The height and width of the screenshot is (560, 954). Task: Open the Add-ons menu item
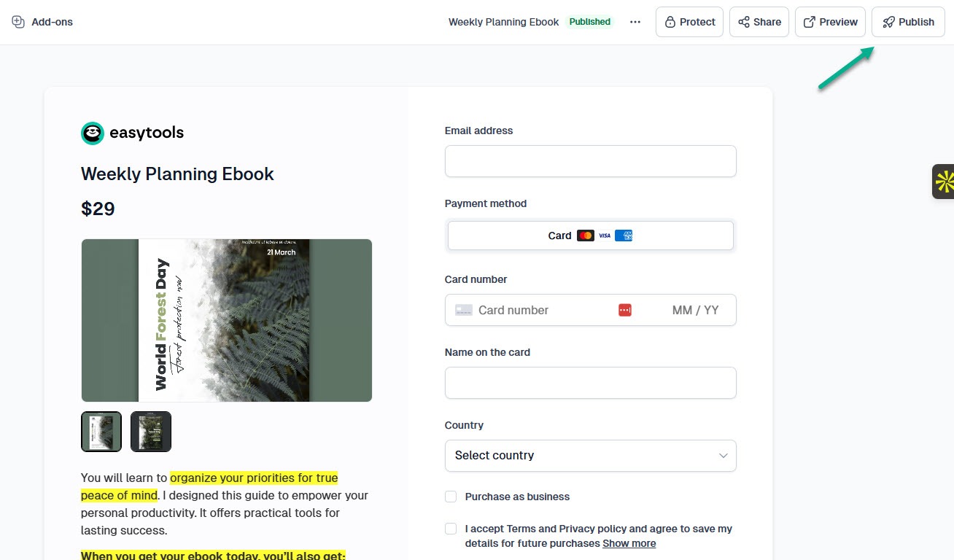tap(42, 22)
